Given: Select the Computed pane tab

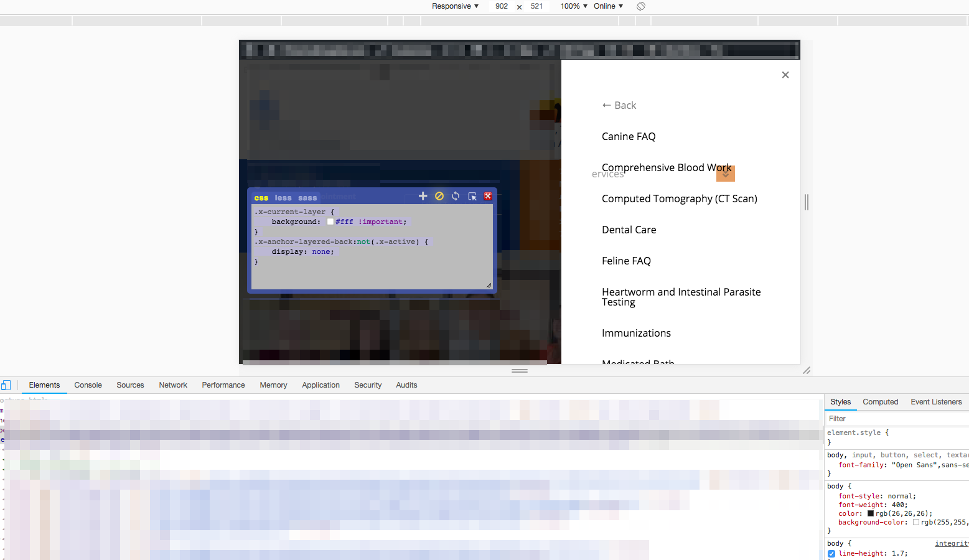Looking at the screenshot, I should [880, 402].
